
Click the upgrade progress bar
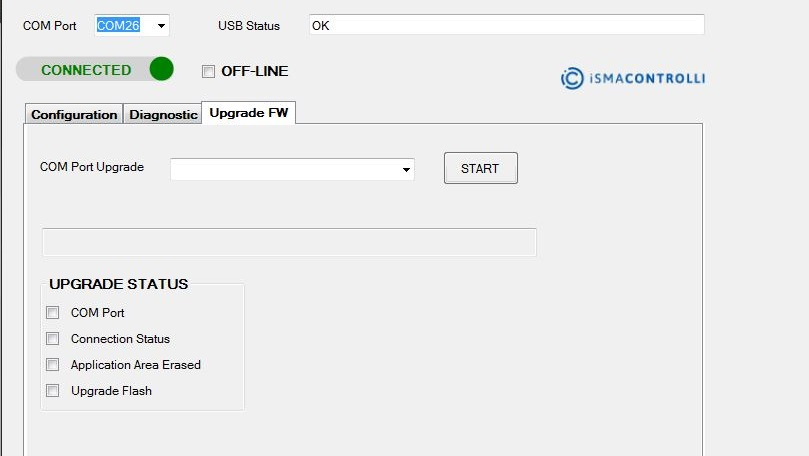[x=289, y=242]
